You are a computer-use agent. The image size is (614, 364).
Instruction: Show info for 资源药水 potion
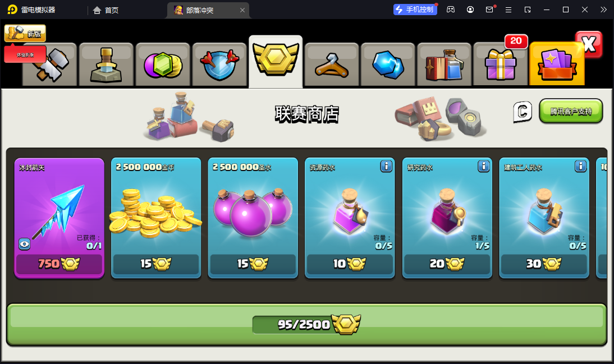(386, 167)
